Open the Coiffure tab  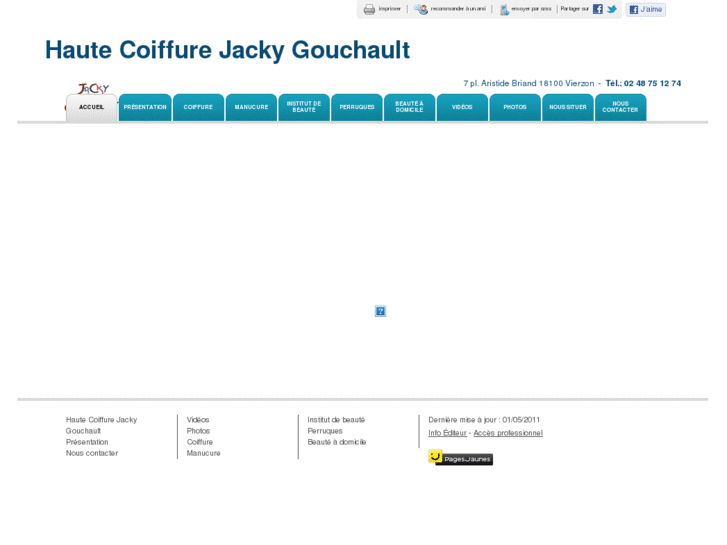pos(198,107)
